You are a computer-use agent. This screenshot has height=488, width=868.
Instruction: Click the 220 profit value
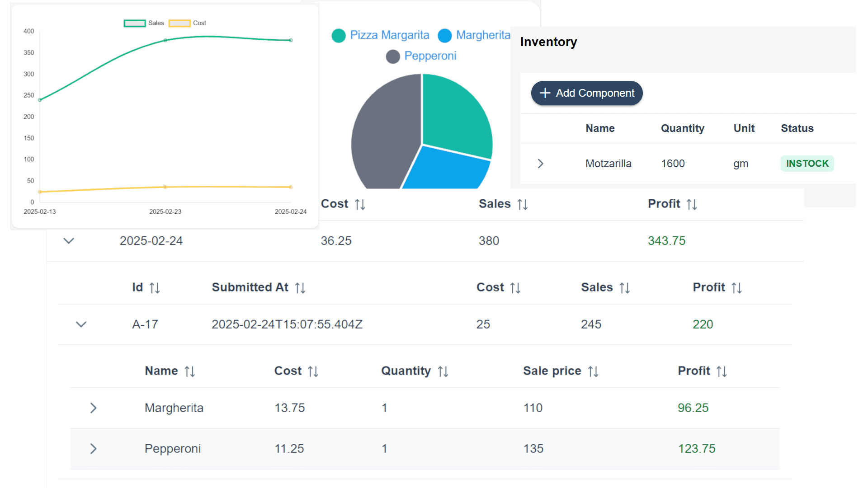(703, 324)
